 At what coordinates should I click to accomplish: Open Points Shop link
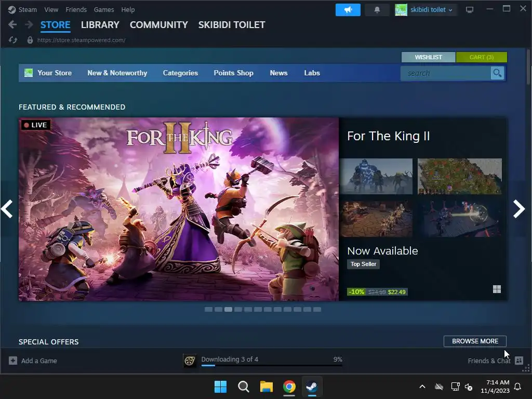tap(233, 73)
